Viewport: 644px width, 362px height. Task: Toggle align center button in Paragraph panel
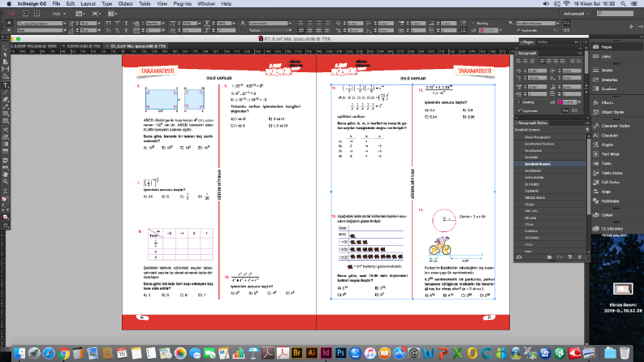(x=525, y=61)
